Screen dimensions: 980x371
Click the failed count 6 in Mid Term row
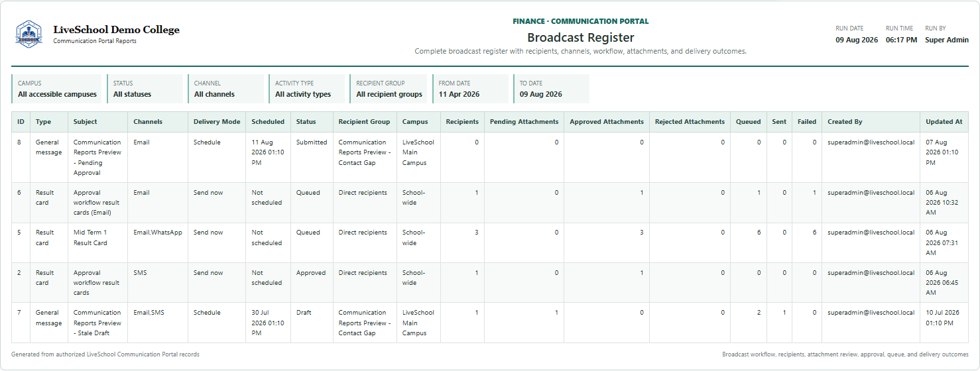click(x=814, y=233)
